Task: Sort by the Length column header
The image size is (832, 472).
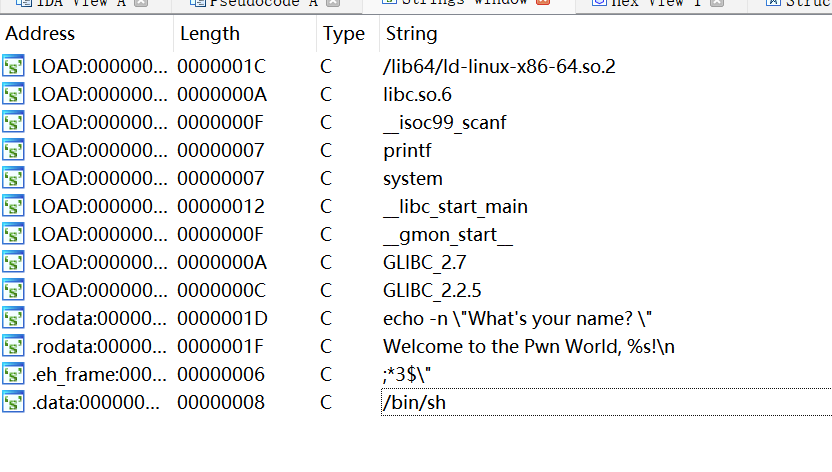Action: (210, 34)
